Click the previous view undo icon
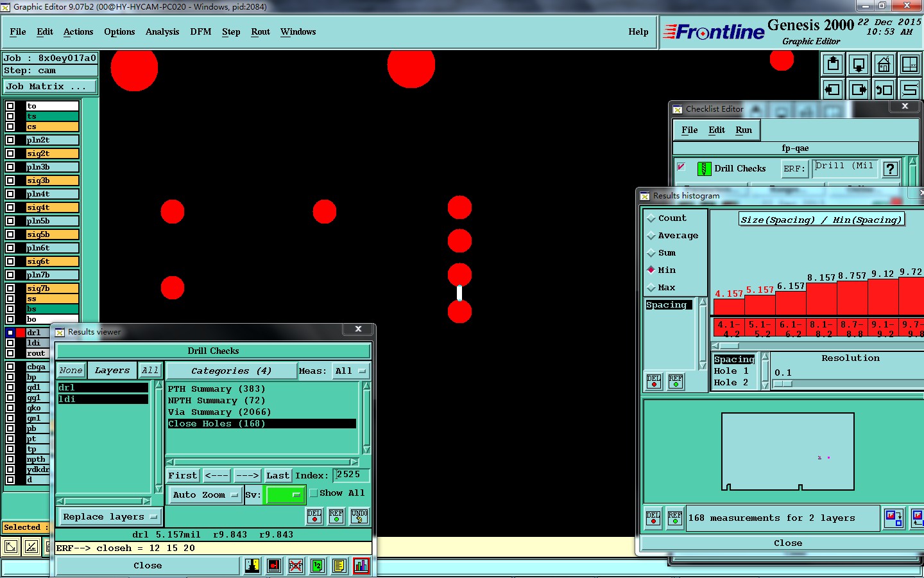This screenshot has height=578, width=924. (x=884, y=89)
